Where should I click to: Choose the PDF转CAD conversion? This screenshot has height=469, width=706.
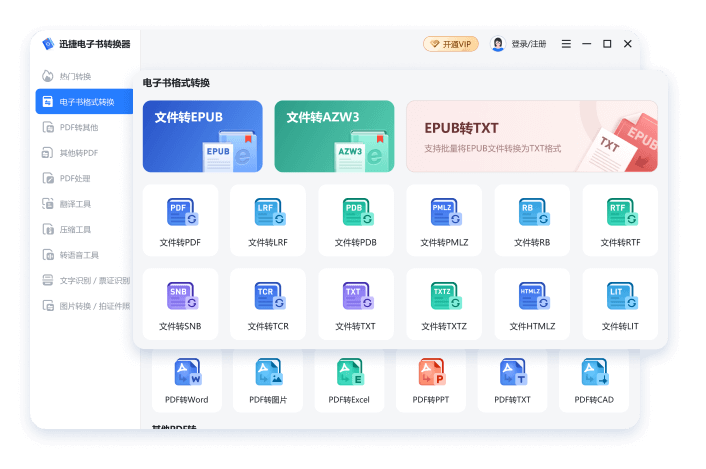[x=594, y=381]
